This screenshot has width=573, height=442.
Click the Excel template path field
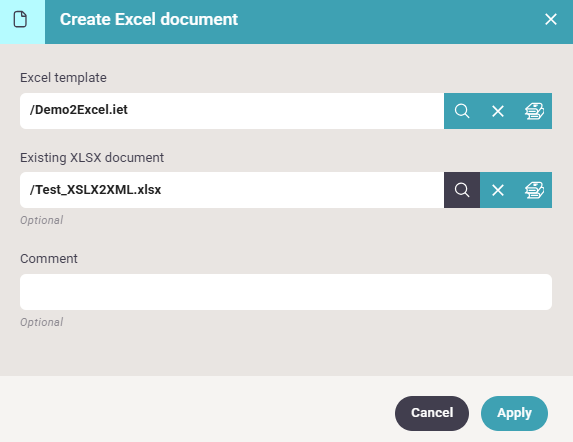(x=232, y=111)
